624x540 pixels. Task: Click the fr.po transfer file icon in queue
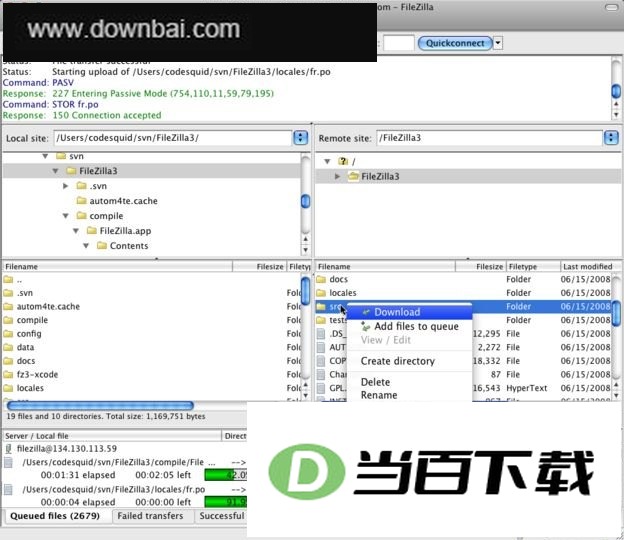point(8,489)
